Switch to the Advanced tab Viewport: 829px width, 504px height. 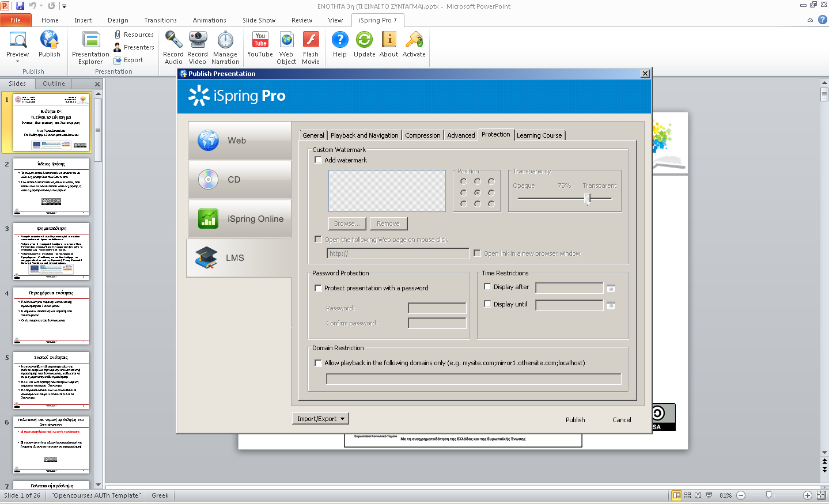461,135
